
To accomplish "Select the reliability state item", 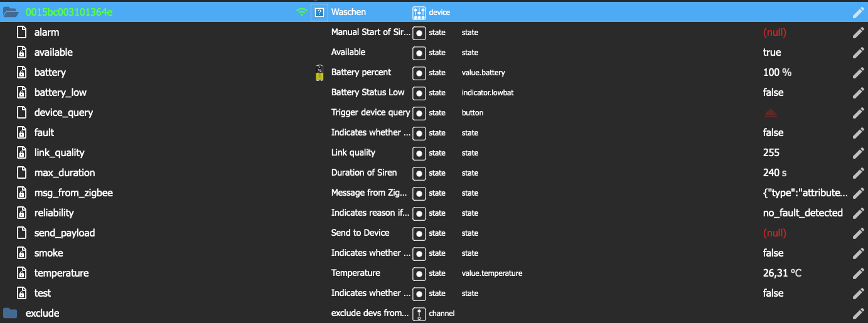I will point(54,213).
